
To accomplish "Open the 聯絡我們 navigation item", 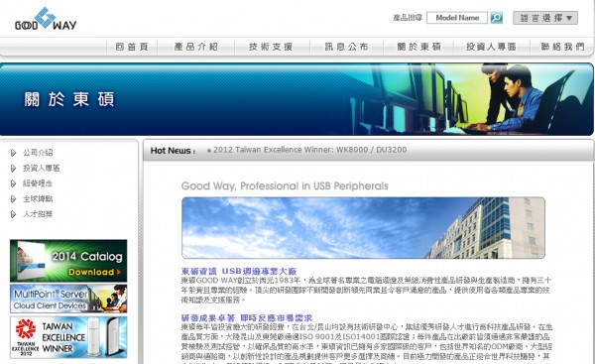I will (562, 47).
